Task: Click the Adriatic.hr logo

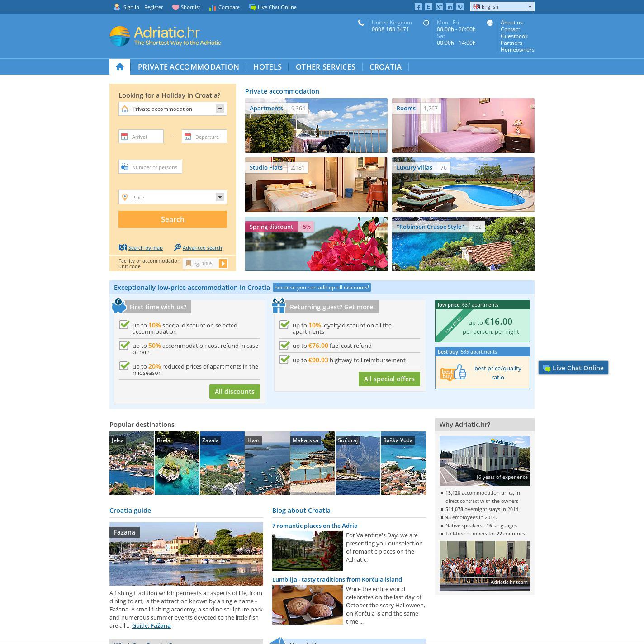Action: point(166,36)
